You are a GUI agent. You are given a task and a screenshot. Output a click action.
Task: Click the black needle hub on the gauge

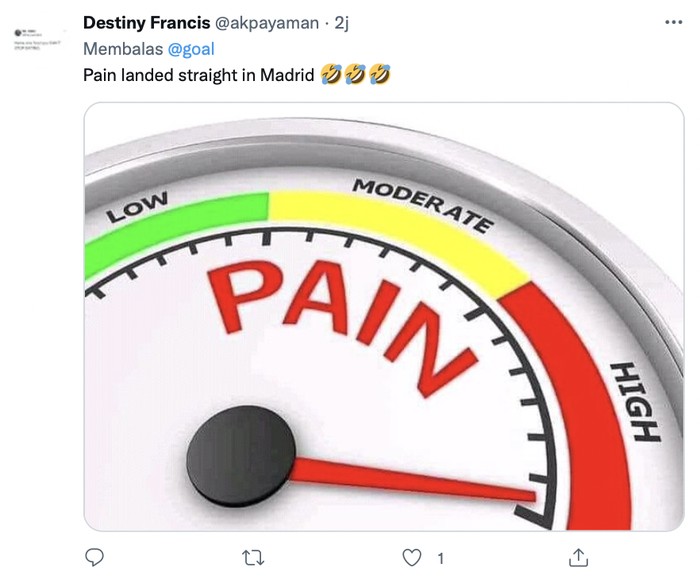coord(241,446)
